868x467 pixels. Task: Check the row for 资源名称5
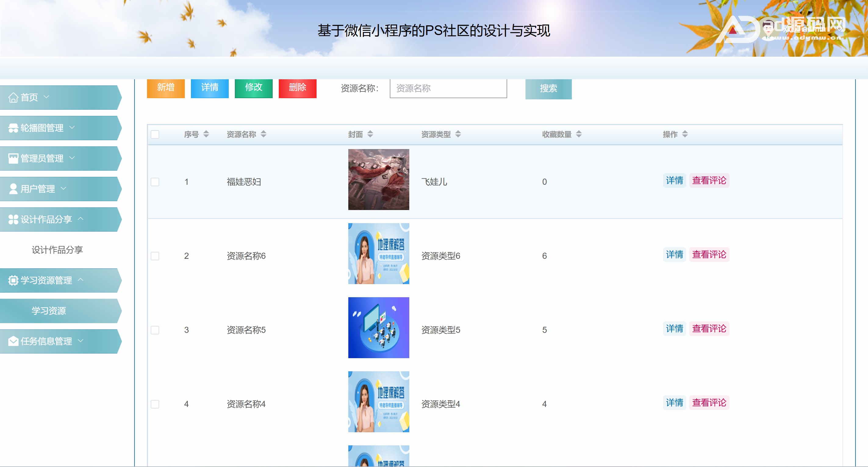click(155, 330)
